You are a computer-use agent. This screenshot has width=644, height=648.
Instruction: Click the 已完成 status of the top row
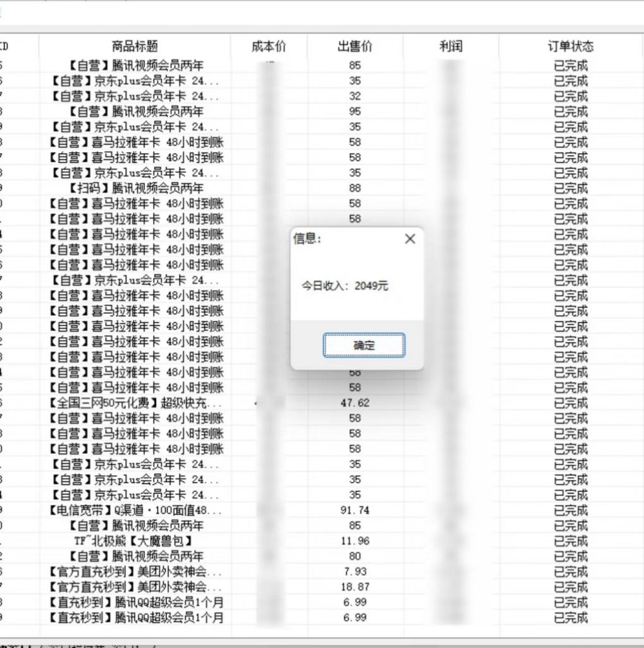tap(571, 65)
